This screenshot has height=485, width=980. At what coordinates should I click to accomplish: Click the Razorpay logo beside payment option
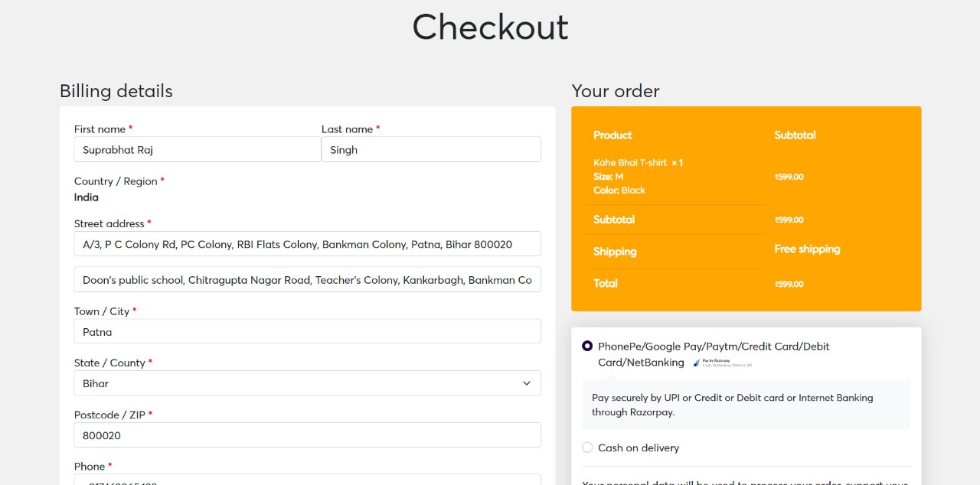tap(723, 363)
